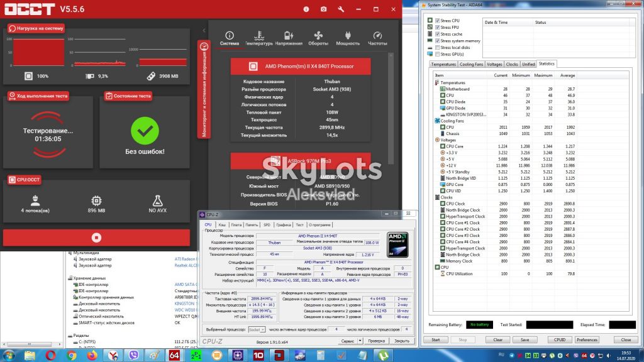The height and width of the screenshot is (362, 644).
Task: Click the CPU usage 100% icon
Action: (28, 76)
